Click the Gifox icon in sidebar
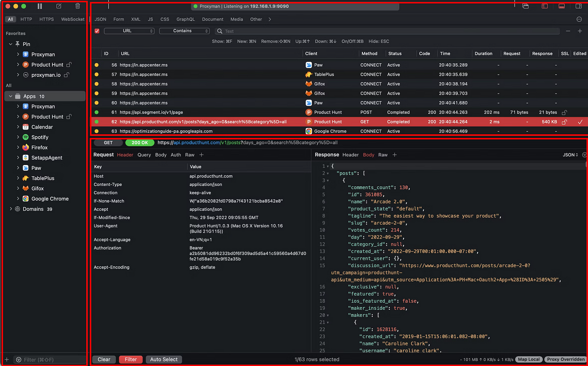The width and height of the screenshot is (588, 366). [x=26, y=188]
